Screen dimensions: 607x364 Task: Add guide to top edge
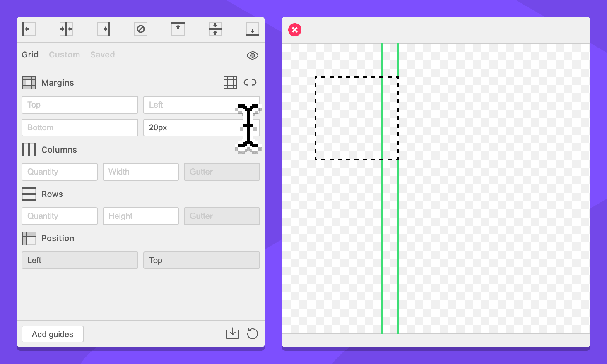tap(178, 29)
